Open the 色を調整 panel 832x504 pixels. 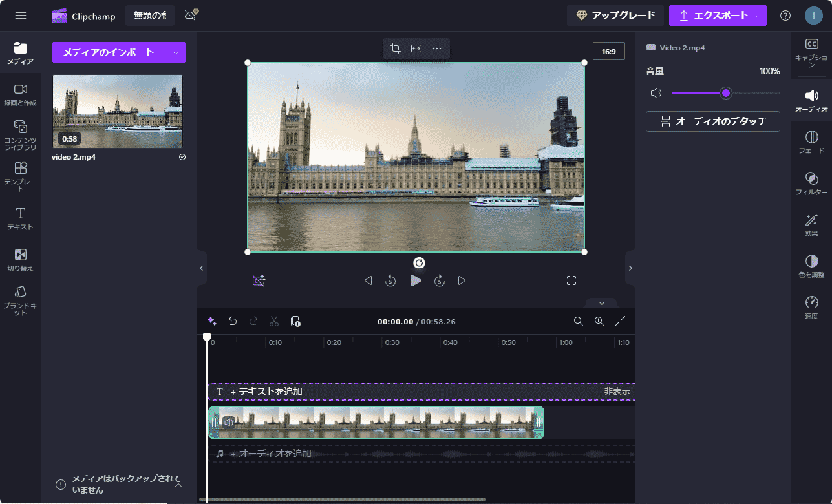coord(811,267)
